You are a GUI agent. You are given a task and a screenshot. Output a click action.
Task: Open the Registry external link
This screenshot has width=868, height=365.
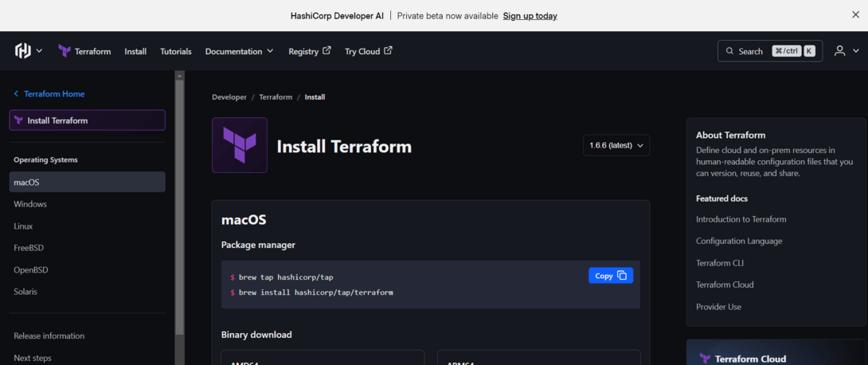click(x=310, y=52)
